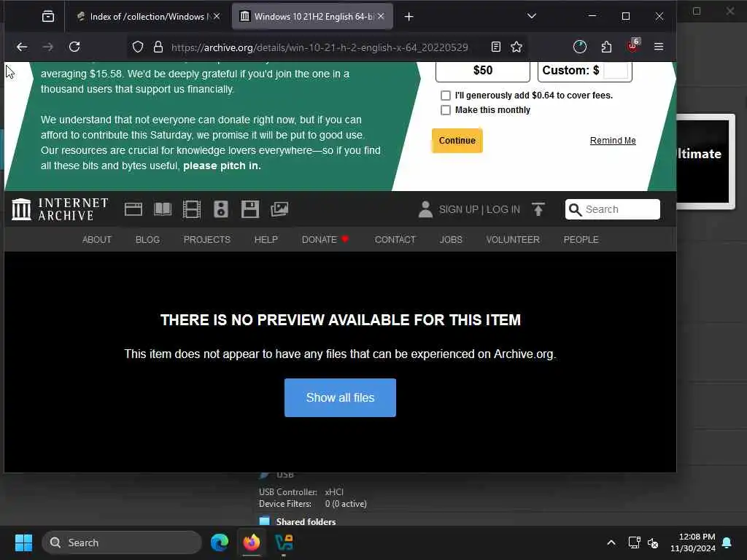
Task: Open the circular container extension icon
Action: (580, 47)
